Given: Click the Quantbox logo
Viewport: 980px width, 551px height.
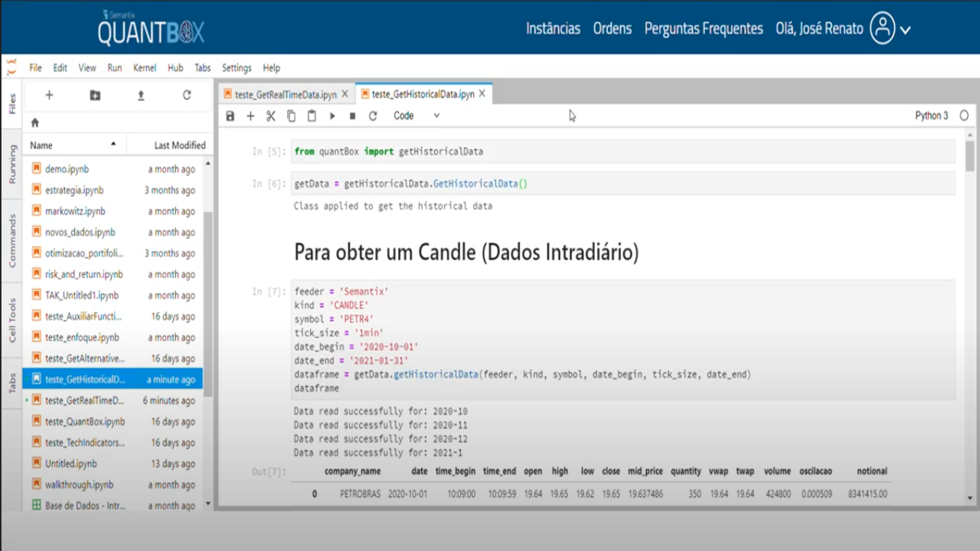Looking at the screenshot, I should (151, 28).
